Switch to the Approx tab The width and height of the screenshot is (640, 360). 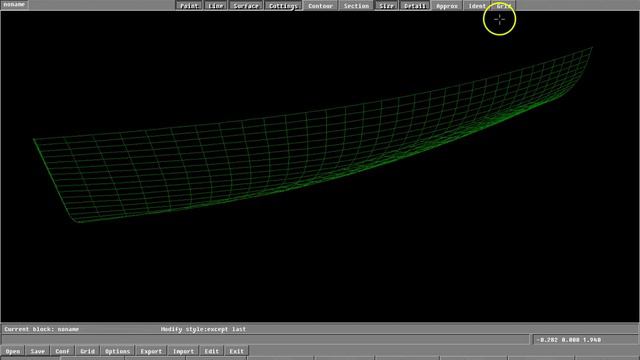[447, 6]
